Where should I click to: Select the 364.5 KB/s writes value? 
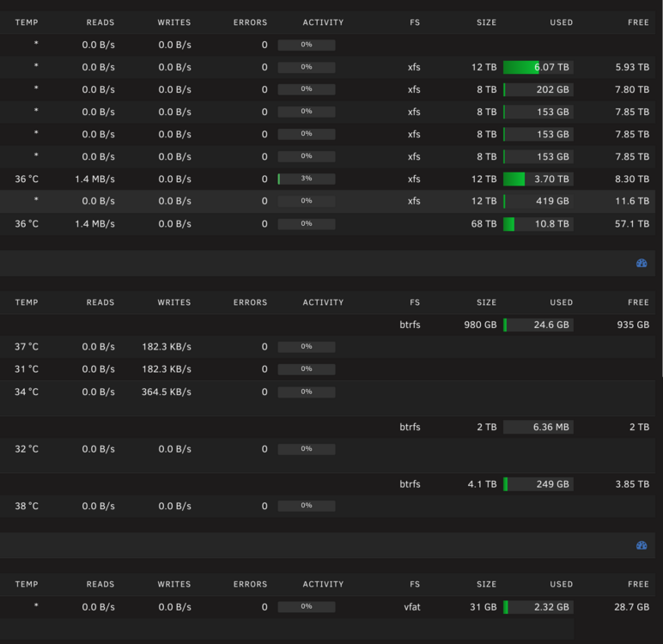pyautogui.click(x=166, y=392)
